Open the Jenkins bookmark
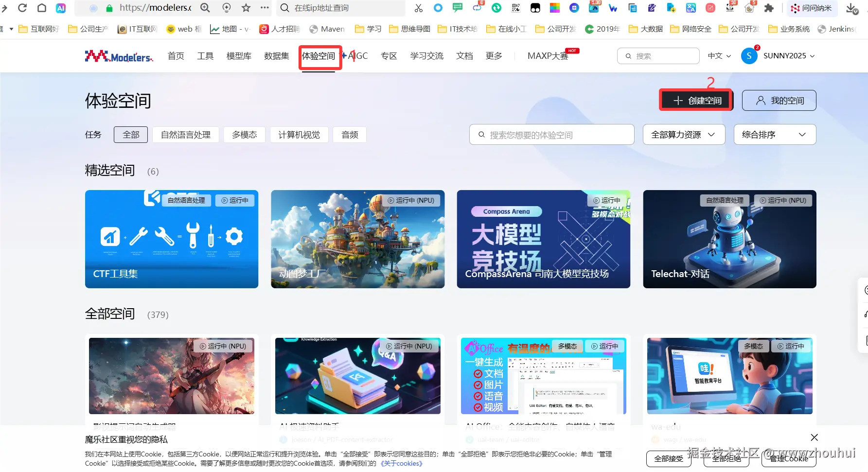 click(836, 29)
